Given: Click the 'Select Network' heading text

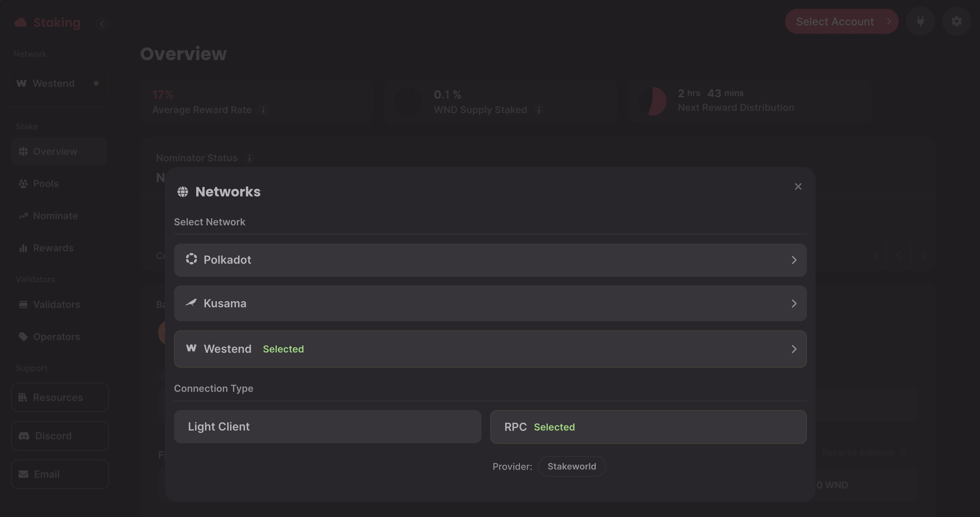Looking at the screenshot, I should [210, 222].
